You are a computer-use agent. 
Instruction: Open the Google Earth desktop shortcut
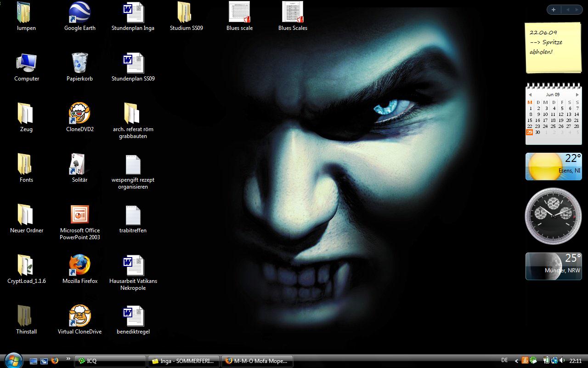pyautogui.click(x=79, y=14)
